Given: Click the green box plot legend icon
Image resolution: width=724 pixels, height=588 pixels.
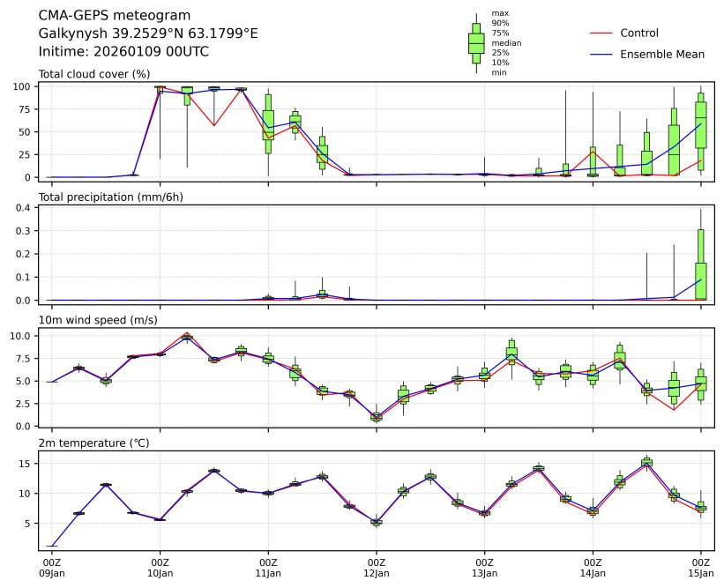Looking at the screenshot, I should pyautogui.click(x=476, y=42).
